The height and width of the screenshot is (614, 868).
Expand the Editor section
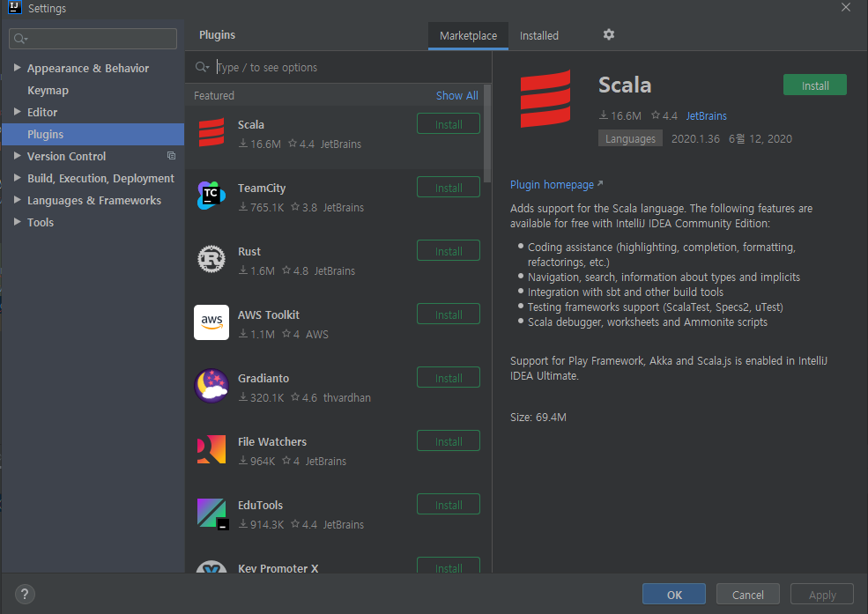[x=17, y=112]
